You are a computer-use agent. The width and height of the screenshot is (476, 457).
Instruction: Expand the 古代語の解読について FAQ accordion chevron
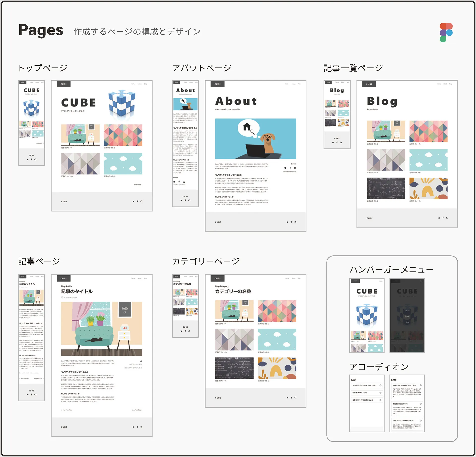tap(380, 393)
